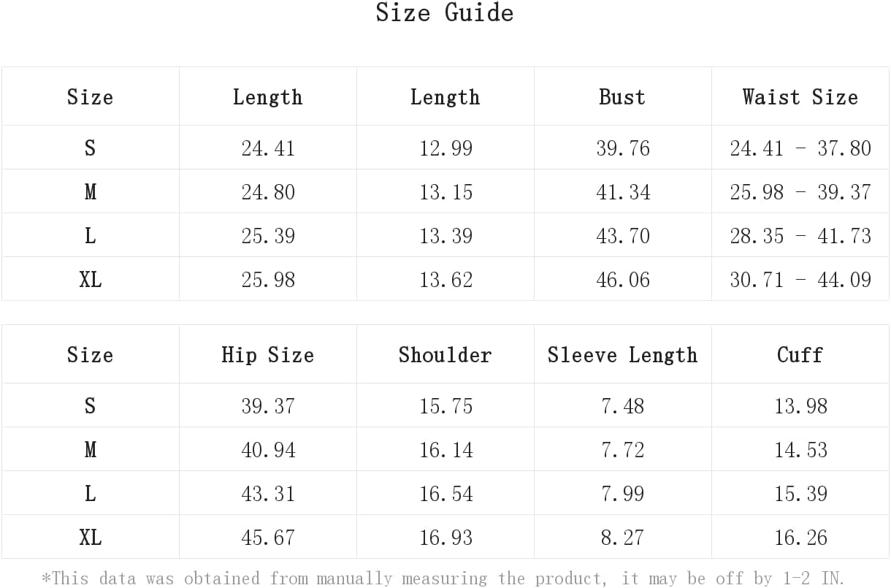Select bust value 46.06 for XL
The image size is (891, 588).
[622, 280]
